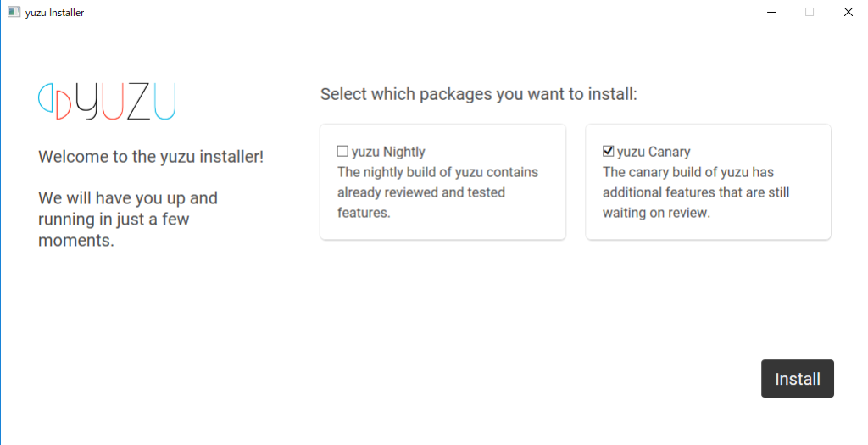Select the "yuzu Canary" package label
The width and height of the screenshot is (868, 445).
(654, 152)
